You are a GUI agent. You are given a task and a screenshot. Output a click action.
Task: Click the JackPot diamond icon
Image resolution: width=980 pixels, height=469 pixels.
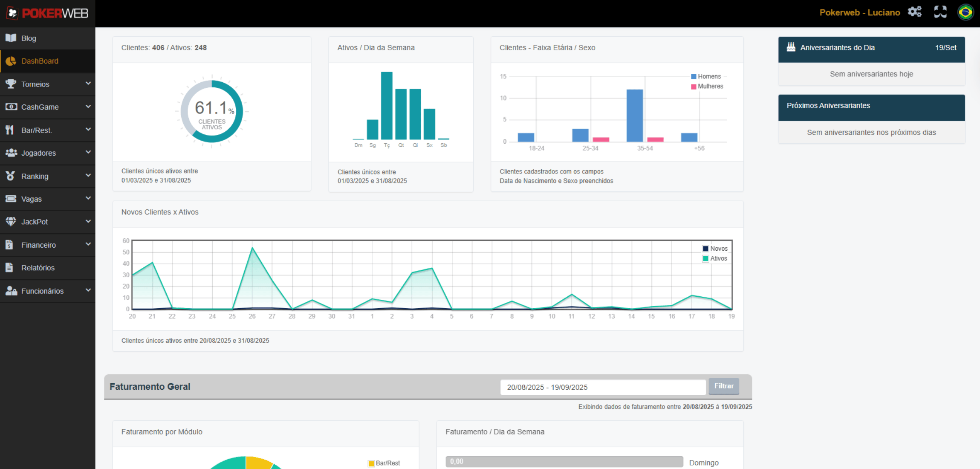[x=11, y=222]
